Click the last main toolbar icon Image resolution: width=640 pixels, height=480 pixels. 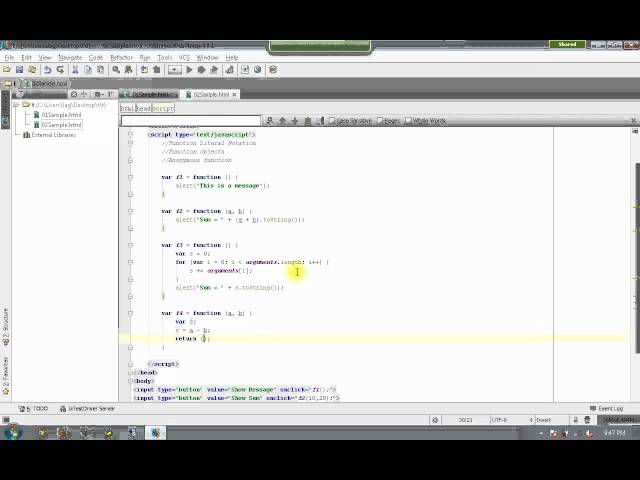click(273, 70)
